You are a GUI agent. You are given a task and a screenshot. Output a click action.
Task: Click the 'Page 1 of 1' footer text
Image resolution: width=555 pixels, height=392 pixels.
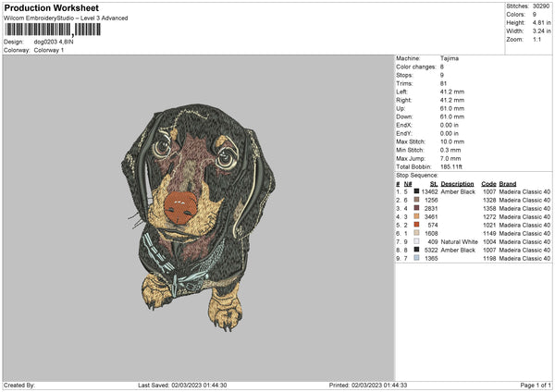click(536, 386)
